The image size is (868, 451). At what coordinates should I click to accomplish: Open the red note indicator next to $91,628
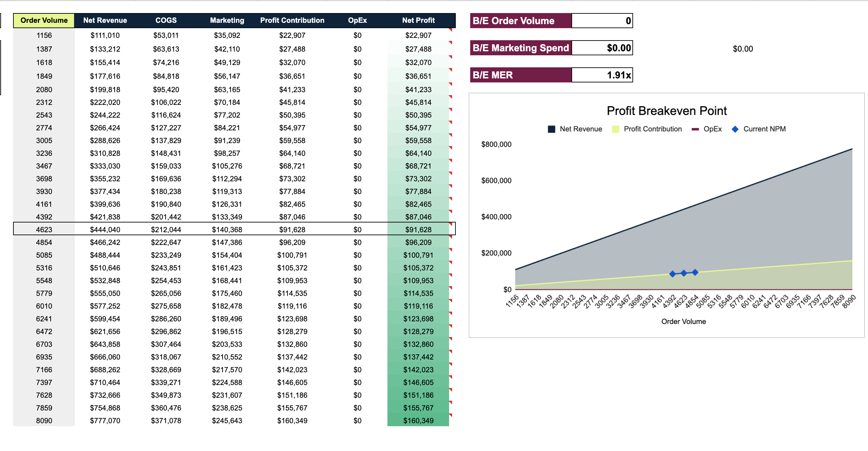(450, 224)
